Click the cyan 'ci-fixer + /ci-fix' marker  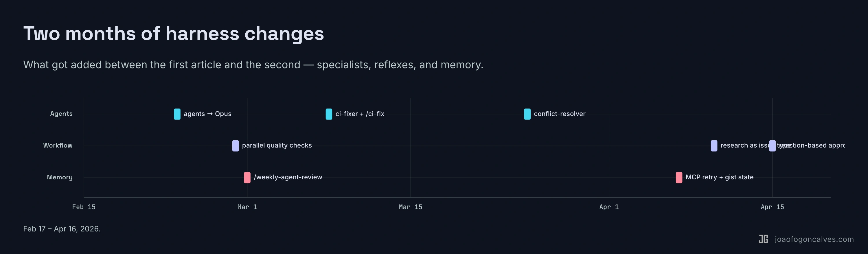[x=328, y=114]
